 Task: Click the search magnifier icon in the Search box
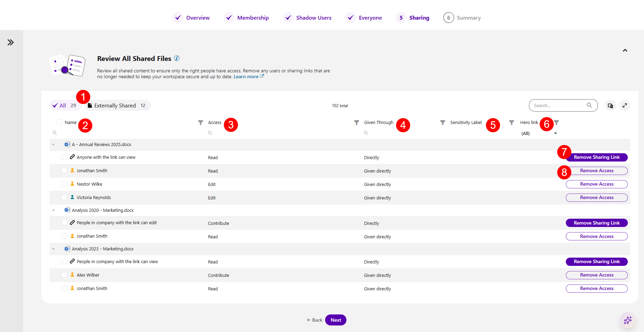tap(589, 105)
